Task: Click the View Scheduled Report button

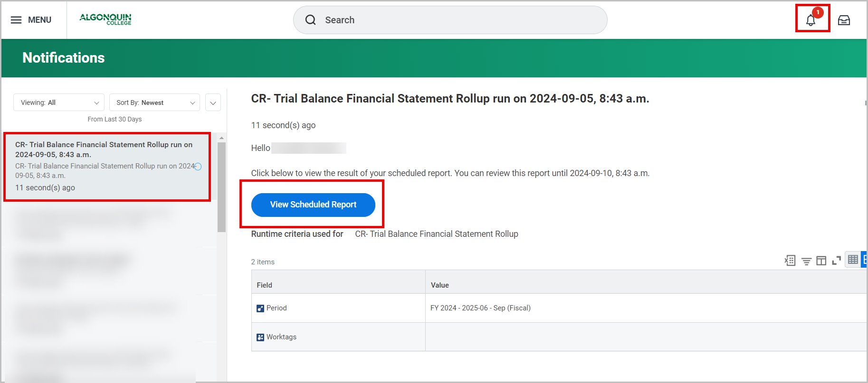Action: coord(313,205)
